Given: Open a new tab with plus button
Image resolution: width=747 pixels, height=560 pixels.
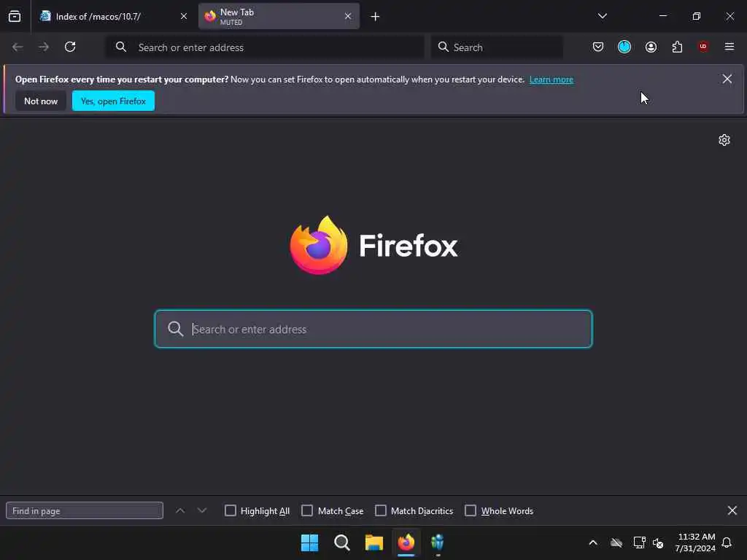Looking at the screenshot, I should pos(375,17).
